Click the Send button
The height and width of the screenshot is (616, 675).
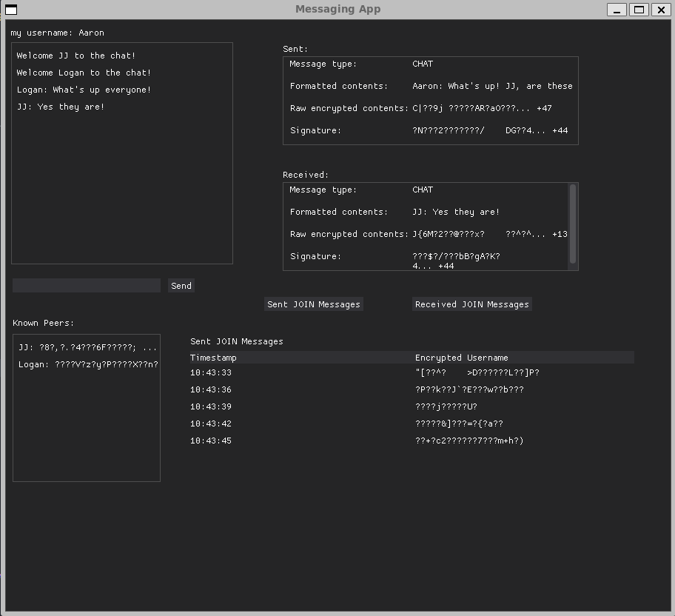pyautogui.click(x=181, y=286)
